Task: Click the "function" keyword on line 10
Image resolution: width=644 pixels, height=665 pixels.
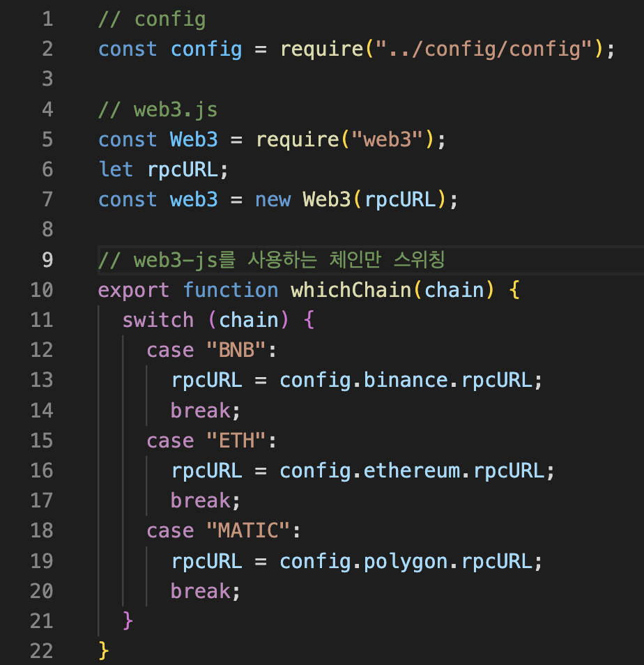Action: 231,291
